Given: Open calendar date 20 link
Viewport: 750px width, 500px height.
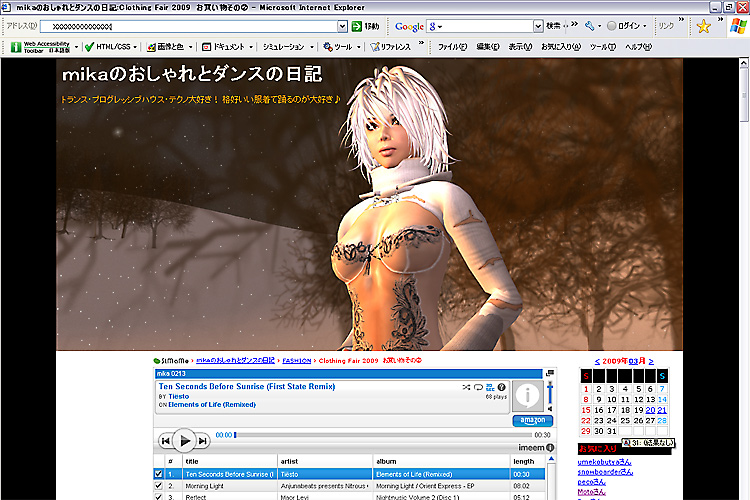Looking at the screenshot, I should click(650, 410).
